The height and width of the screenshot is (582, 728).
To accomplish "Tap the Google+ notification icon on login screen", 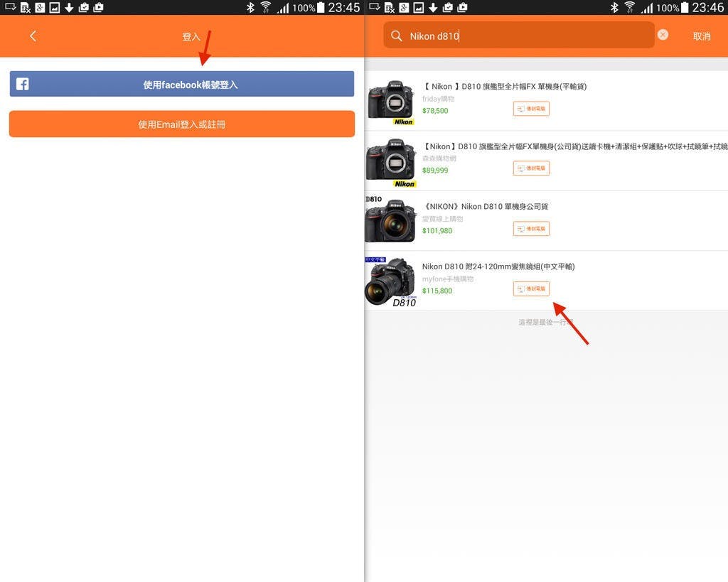I will pos(40,7).
